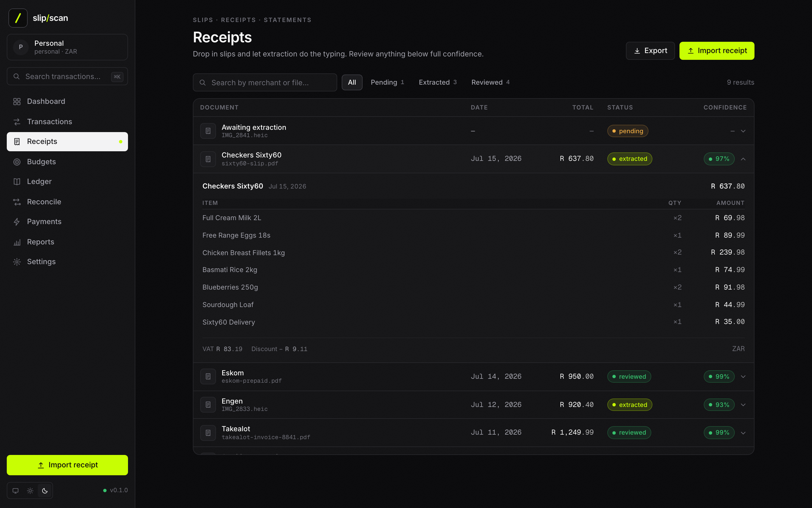Click the document icon for Engen
The image size is (812, 508).
pyautogui.click(x=208, y=405)
